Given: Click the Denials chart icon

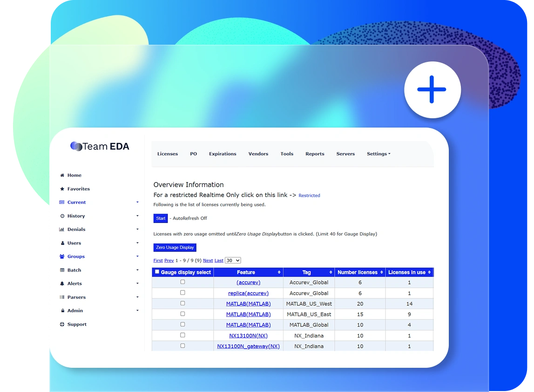Looking at the screenshot, I should pyautogui.click(x=61, y=230).
